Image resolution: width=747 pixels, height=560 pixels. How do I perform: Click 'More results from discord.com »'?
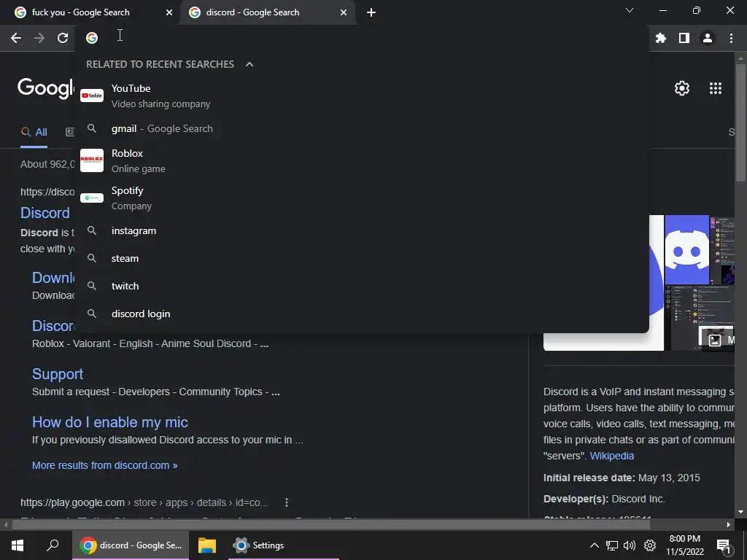pos(105,465)
